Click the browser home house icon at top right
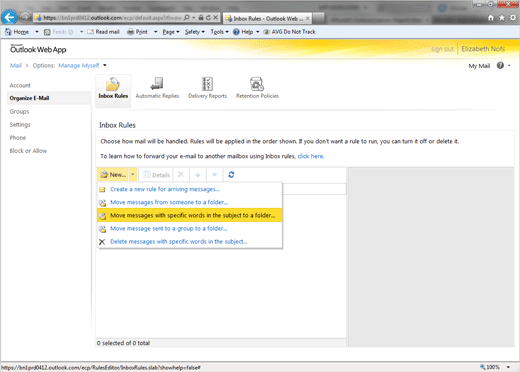The image size is (520, 372). tap(491, 18)
